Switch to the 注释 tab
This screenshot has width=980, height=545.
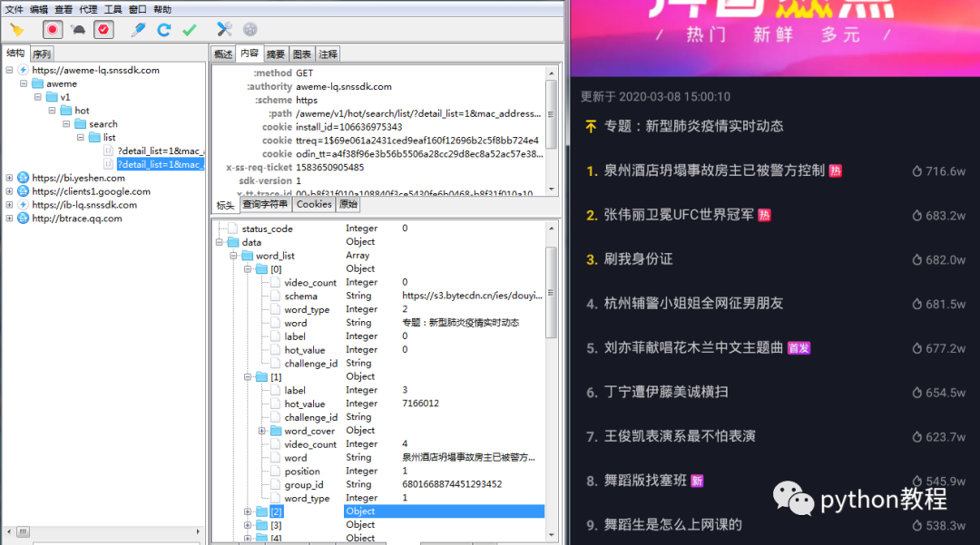(x=328, y=54)
